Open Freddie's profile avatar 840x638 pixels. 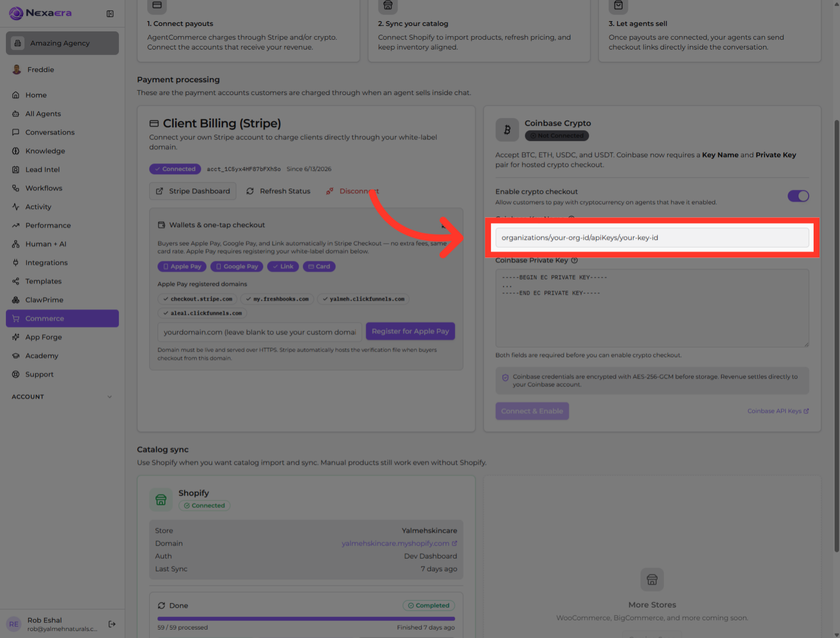tap(17, 69)
